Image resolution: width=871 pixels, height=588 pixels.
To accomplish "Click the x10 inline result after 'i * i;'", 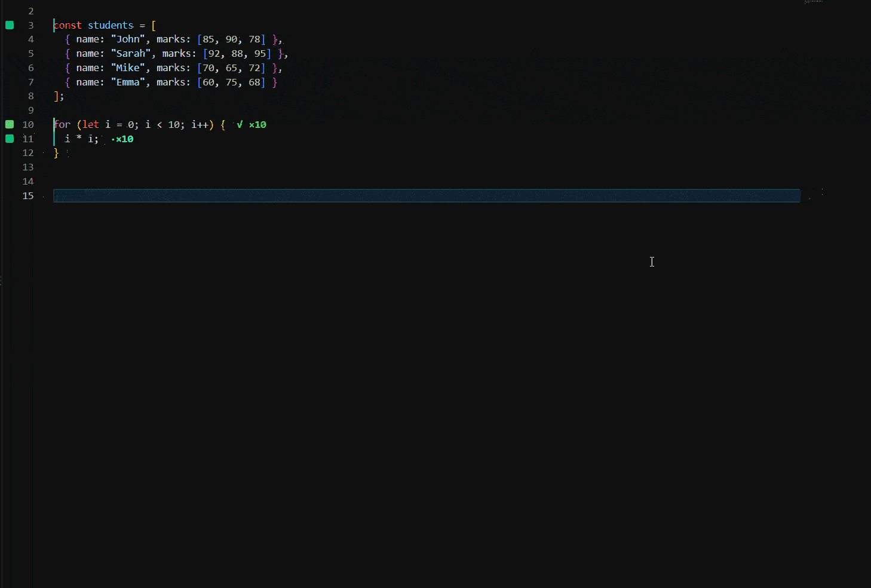I will pos(122,139).
